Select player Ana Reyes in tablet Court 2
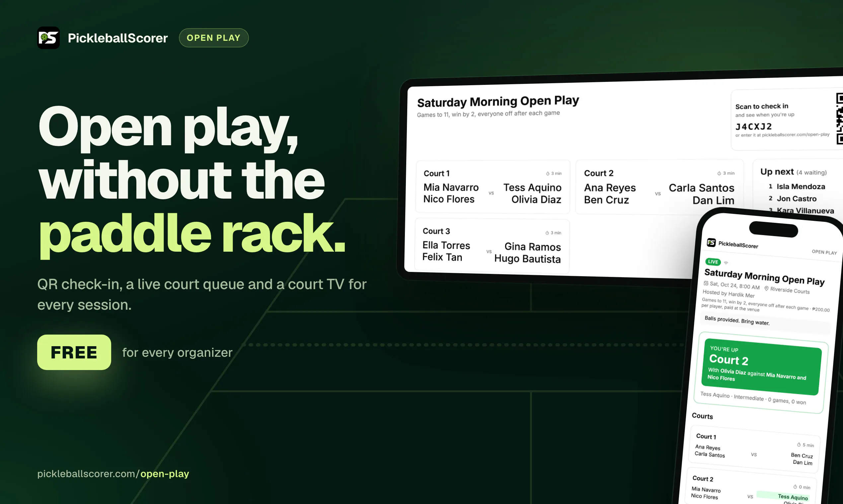 click(x=610, y=188)
